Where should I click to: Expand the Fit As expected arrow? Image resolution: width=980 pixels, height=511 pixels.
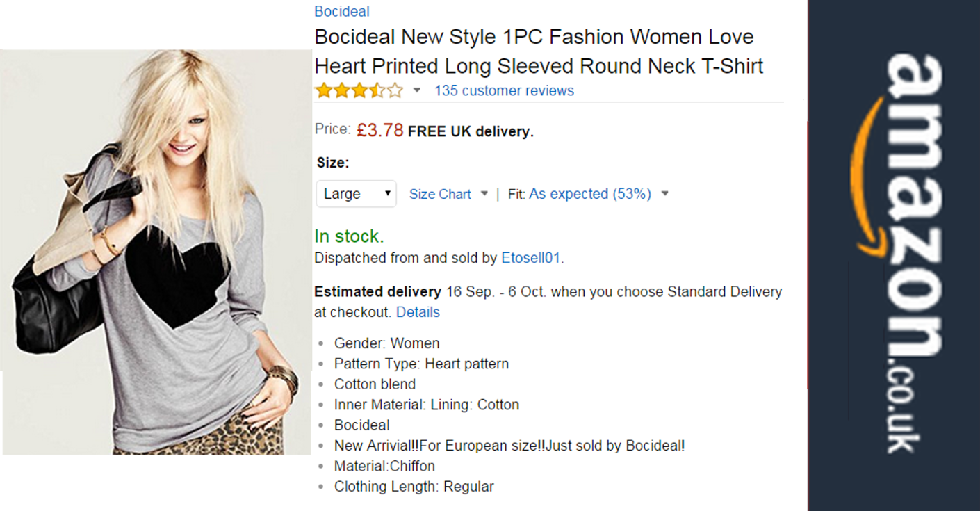point(664,194)
